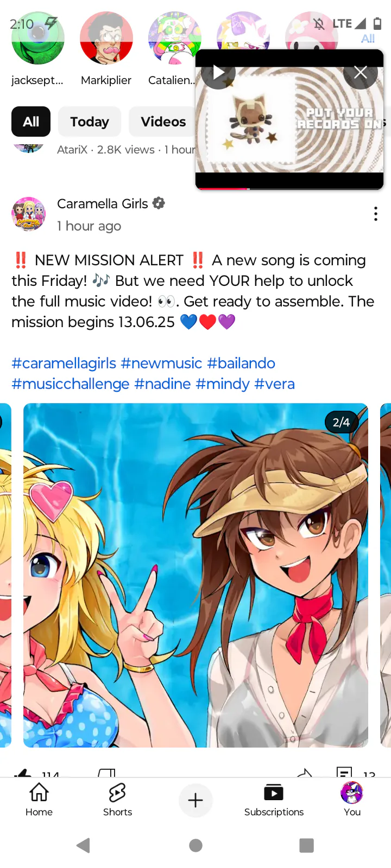
Task: Open the jacksepticeye channel avatar
Action: pos(38,38)
